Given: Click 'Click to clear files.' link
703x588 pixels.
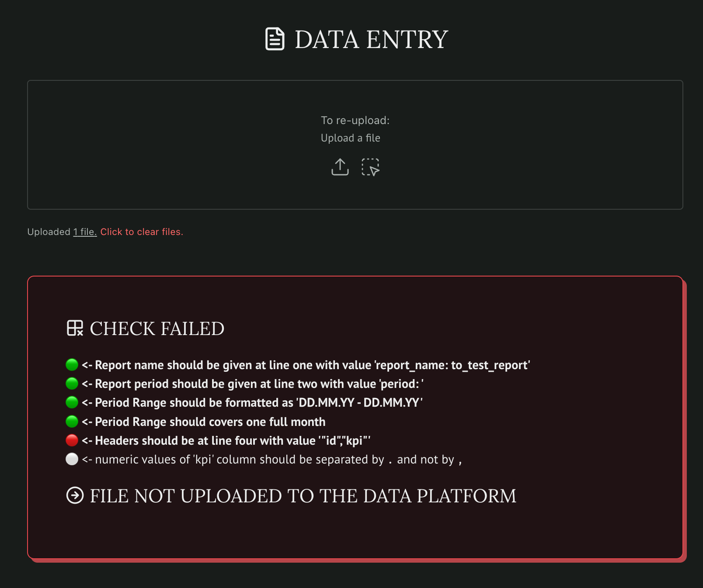Looking at the screenshot, I should [142, 232].
